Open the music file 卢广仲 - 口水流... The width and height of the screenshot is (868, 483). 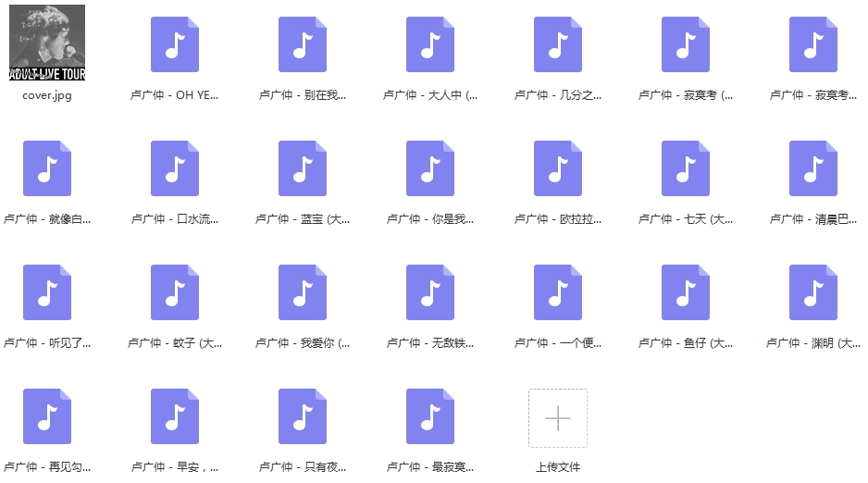(175, 168)
